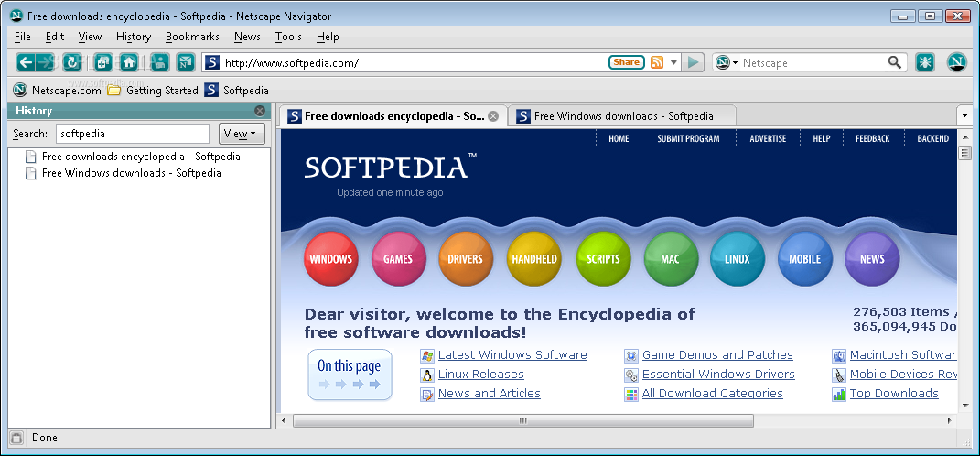Image resolution: width=980 pixels, height=456 pixels.
Task: Click the Essential Windows Drivers gear icon
Action: 631,375
